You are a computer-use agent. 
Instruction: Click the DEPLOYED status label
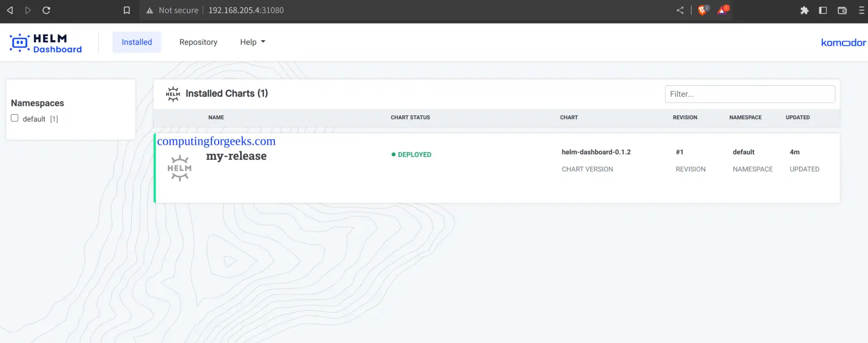(411, 154)
